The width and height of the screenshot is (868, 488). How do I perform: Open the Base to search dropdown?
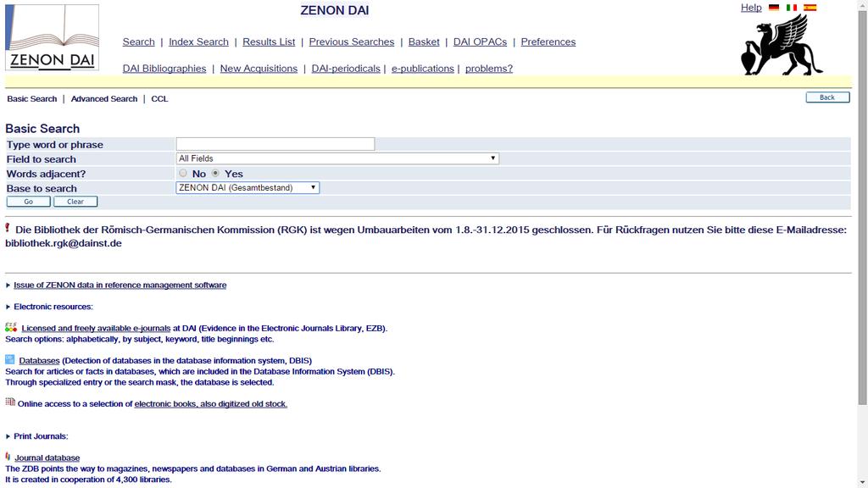pos(248,187)
